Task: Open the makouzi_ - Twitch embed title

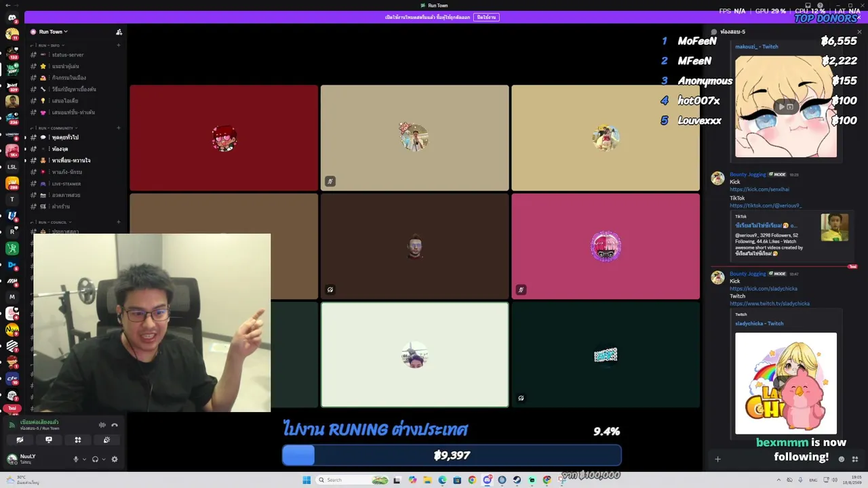Action: (x=757, y=47)
